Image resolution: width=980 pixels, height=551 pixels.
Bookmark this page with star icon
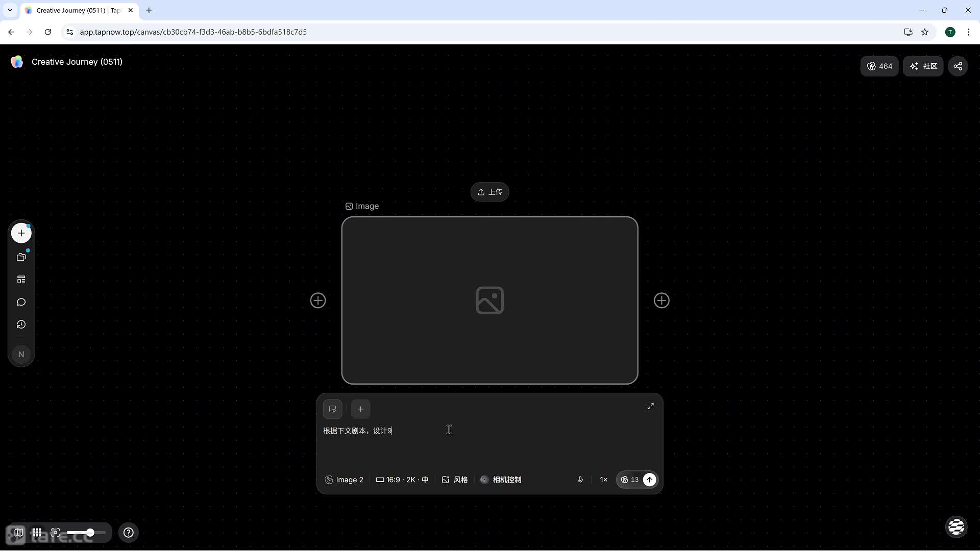[x=925, y=32]
